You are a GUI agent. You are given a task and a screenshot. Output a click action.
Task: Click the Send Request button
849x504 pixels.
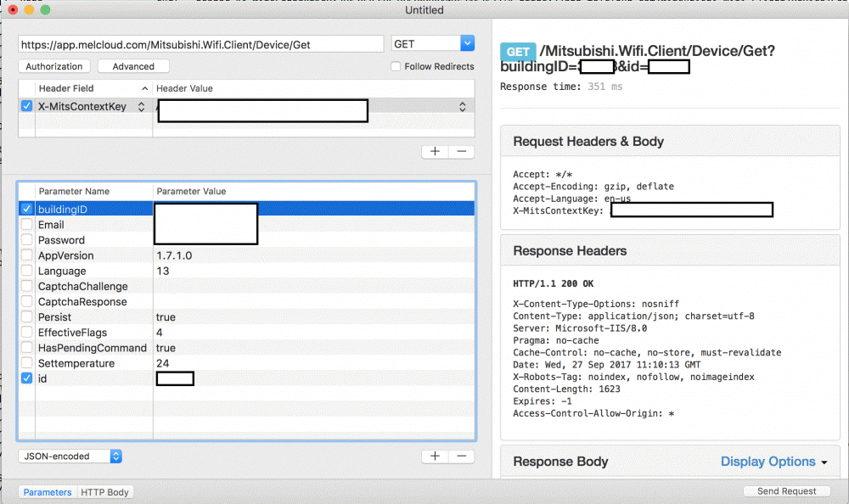click(x=786, y=491)
